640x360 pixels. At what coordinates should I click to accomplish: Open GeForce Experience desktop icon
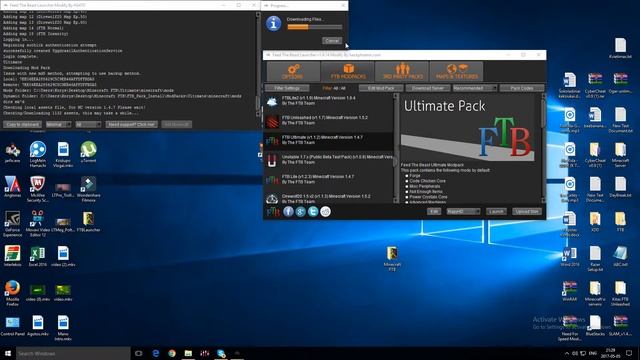pos(12,223)
